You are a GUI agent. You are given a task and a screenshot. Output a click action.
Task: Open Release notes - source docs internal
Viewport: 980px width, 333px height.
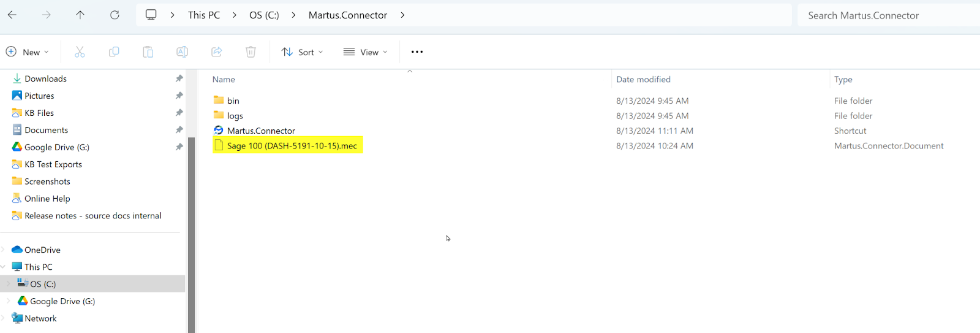[92, 216]
